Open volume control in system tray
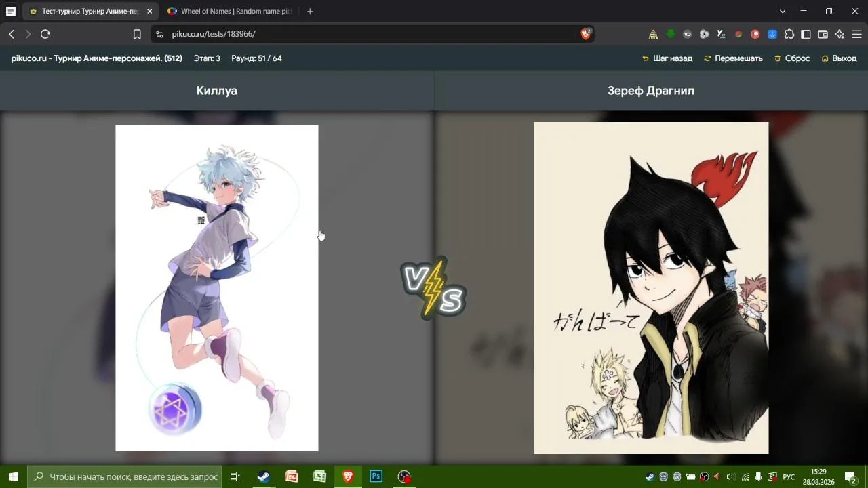 point(730,476)
